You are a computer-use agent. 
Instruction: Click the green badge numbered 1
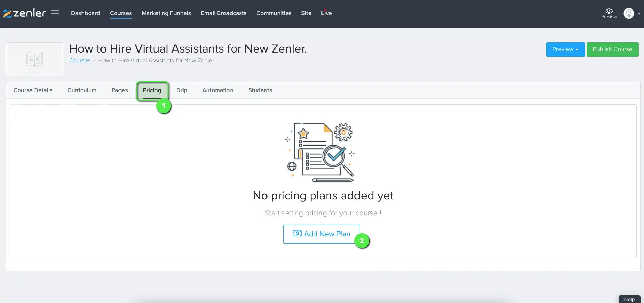coord(164,106)
